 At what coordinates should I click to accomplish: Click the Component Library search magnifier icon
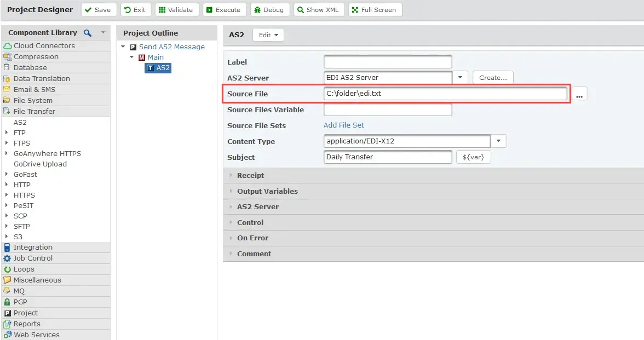tap(87, 33)
